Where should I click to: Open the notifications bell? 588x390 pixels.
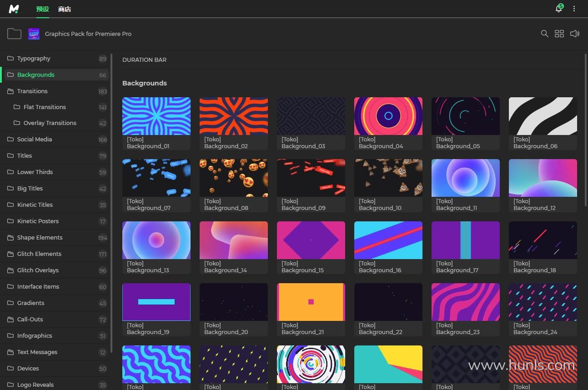click(558, 9)
